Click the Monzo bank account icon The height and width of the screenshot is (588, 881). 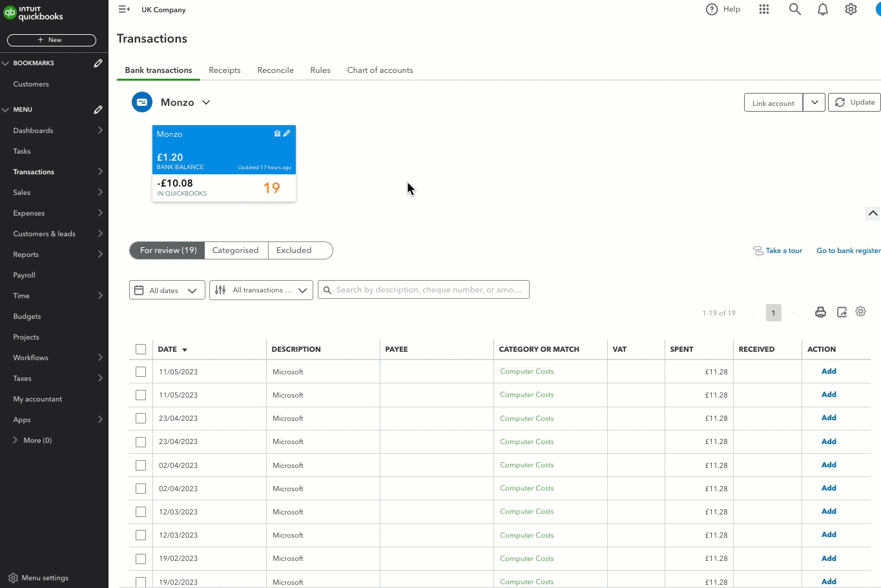142,102
